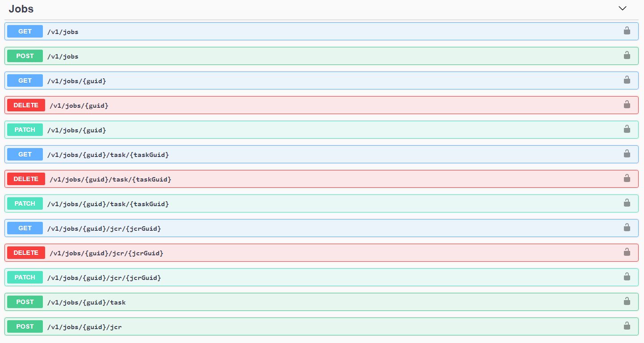Expand the PATCH /v1/jobs/{guid}/task/{taskGuid} path
Image resolution: width=644 pixels, height=343 pixels.
108,204
